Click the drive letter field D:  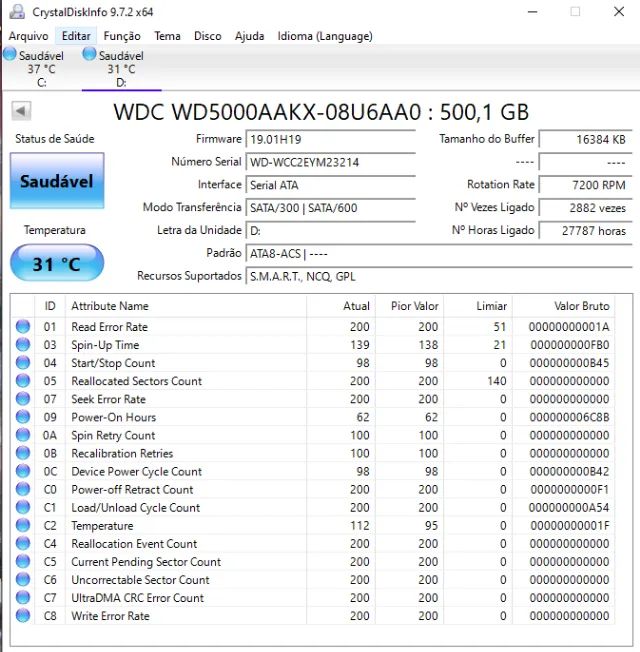point(331,231)
